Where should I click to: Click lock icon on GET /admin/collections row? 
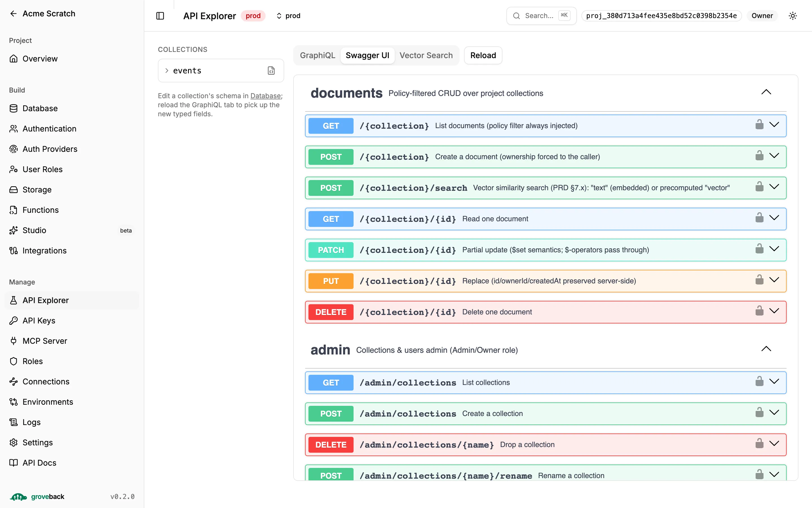click(759, 381)
